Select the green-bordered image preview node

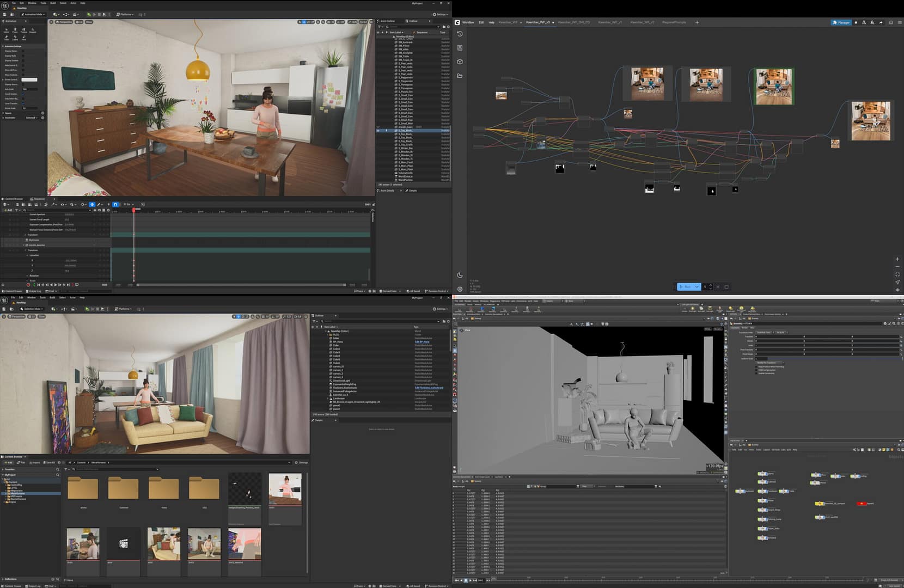[774, 86]
